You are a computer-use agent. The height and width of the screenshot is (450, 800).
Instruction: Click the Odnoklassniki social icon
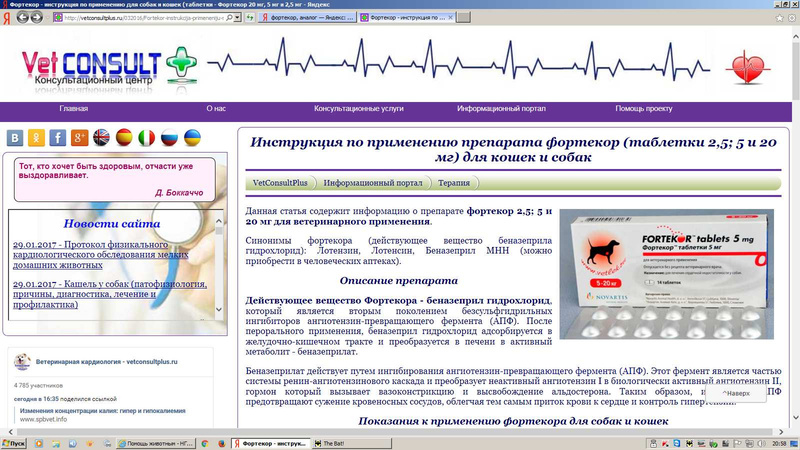(38, 138)
